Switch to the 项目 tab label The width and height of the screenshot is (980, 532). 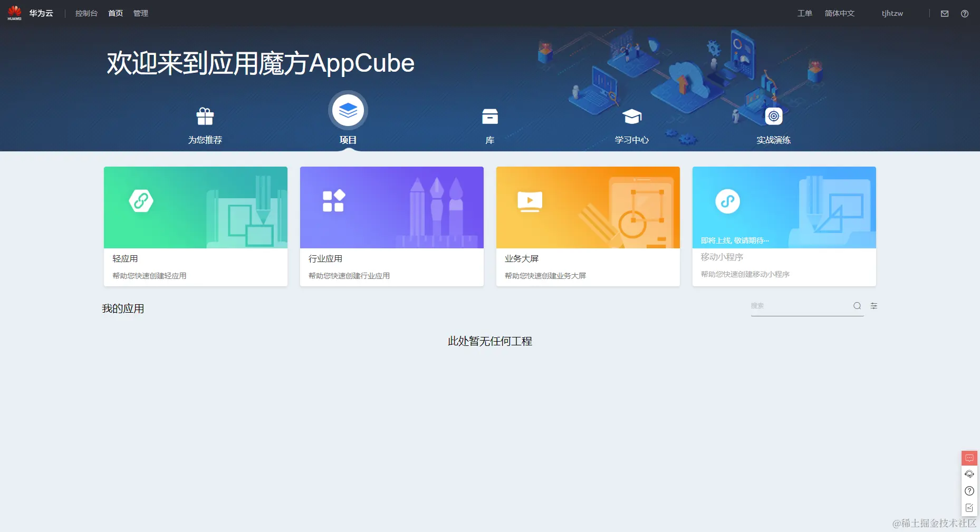coord(348,140)
